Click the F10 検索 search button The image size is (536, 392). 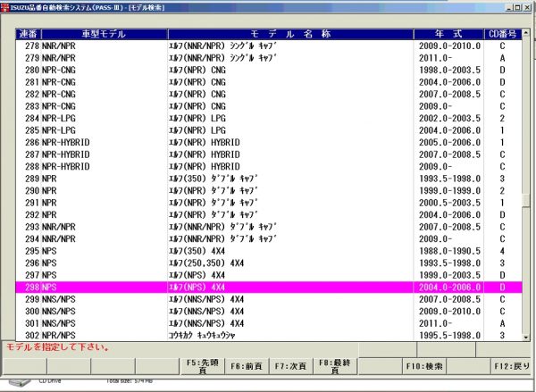(424, 366)
